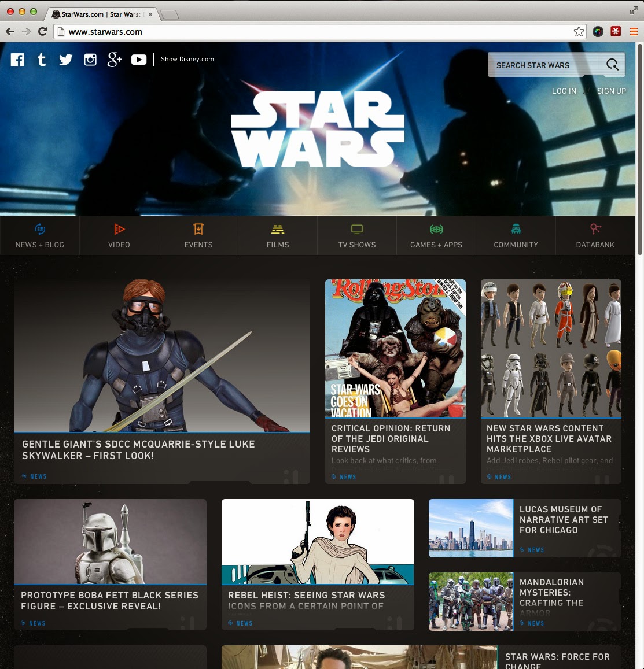Focus the Search Star Wars field
Viewport: 644px width, 669px height.
click(557, 65)
